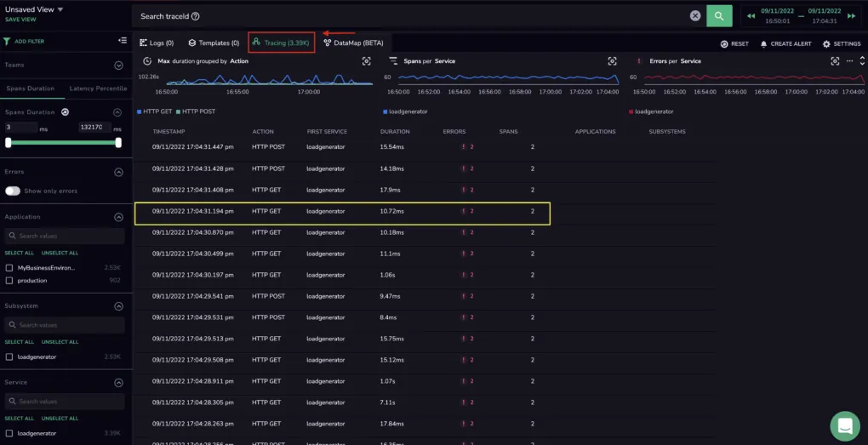Open the chat support bubble
The width and height of the screenshot is (868, 445).
[x=845, y=425]
